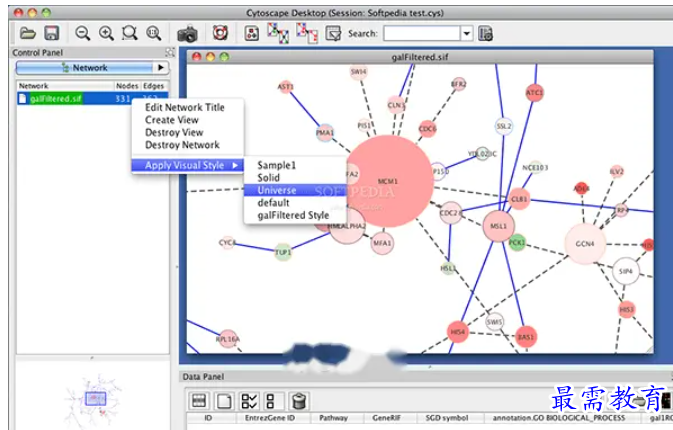673x430 pixels.
Task: Click Data Panel new attribute page icon
Action: coord(224,401)
